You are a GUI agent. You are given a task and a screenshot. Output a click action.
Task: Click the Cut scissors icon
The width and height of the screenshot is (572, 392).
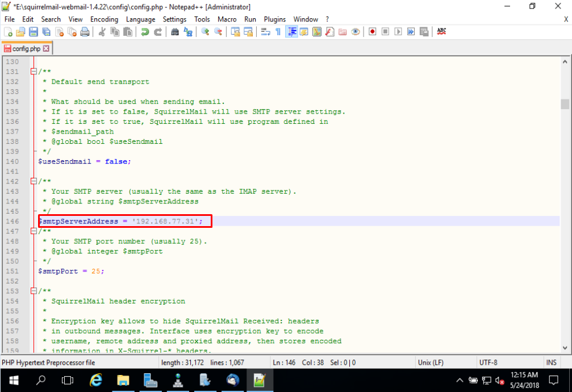(x=102, y=32)
